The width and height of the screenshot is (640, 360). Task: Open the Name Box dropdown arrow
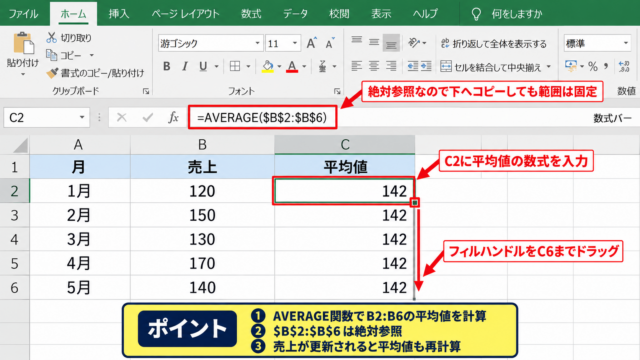coord(82,118)
